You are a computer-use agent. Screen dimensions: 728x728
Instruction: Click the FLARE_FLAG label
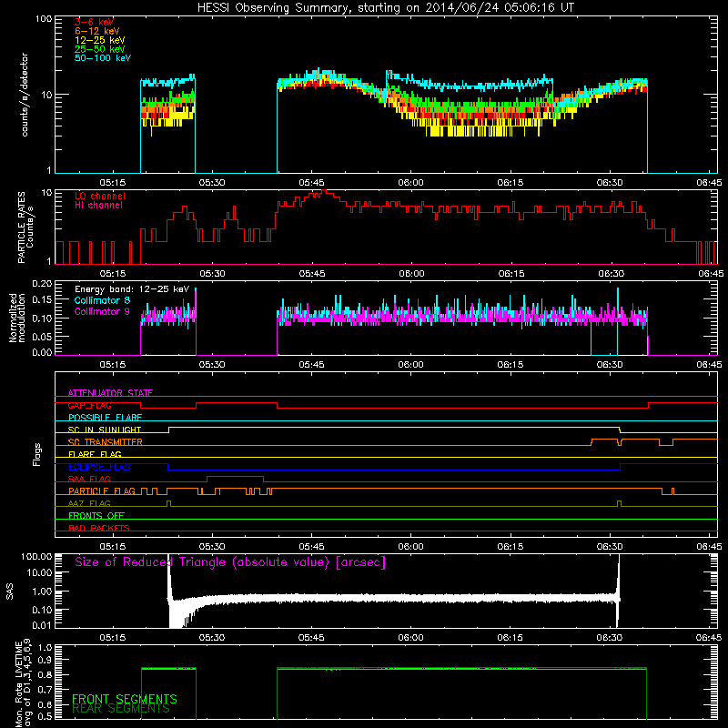click(x=95, y=454)
